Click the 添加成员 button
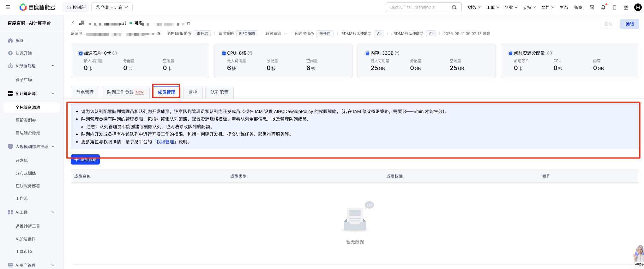The height and width of the screenshot is (269, 644). (85, 160)
